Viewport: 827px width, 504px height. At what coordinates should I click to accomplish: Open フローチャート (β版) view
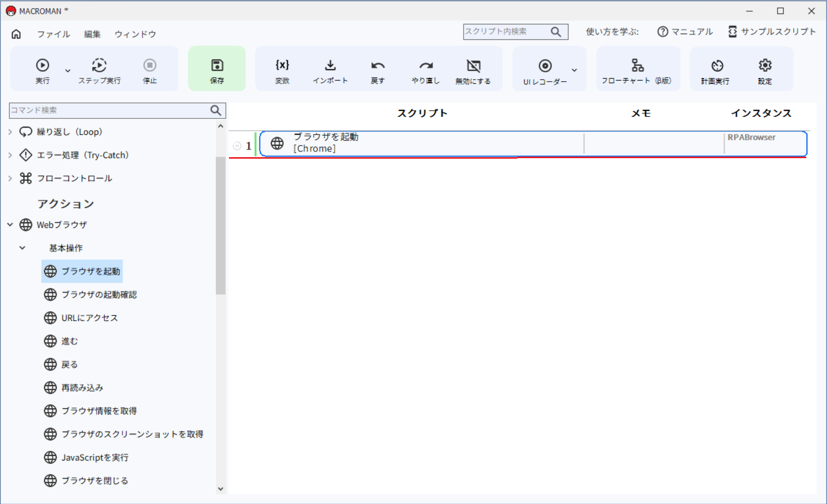click(x=637, y=71)
